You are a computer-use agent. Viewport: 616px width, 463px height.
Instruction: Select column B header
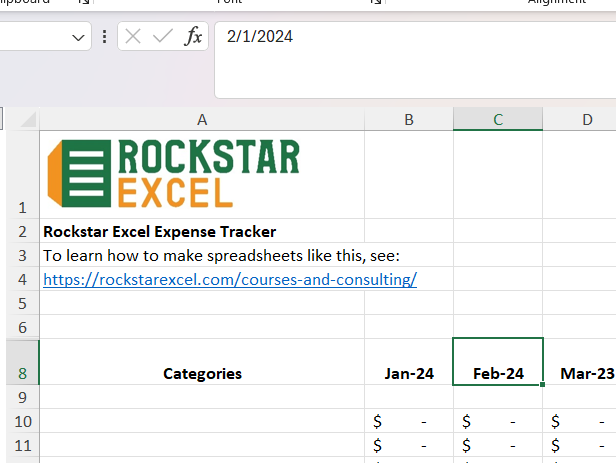click(408, 120)
